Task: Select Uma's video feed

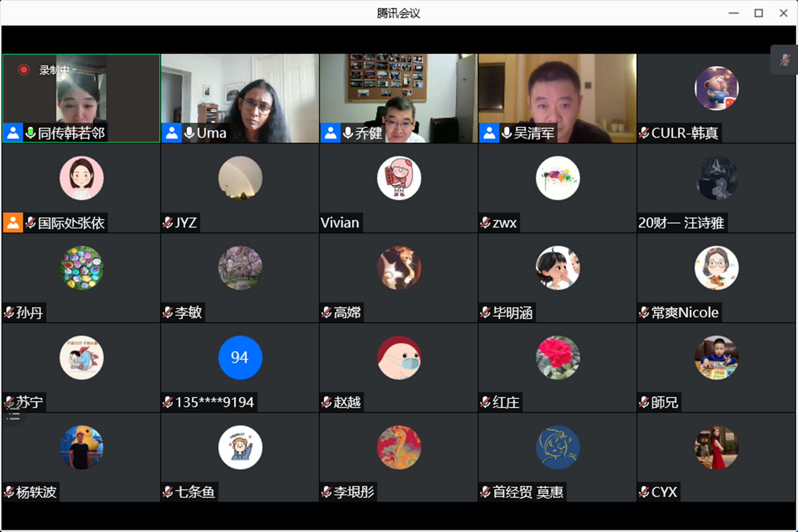Action: [240, 96]
